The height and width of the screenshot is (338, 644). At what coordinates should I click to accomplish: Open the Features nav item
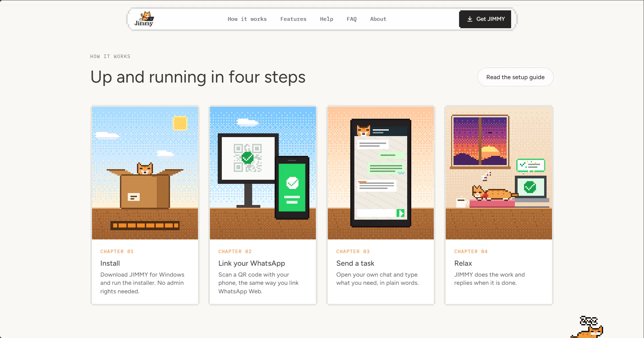(293, 19)
